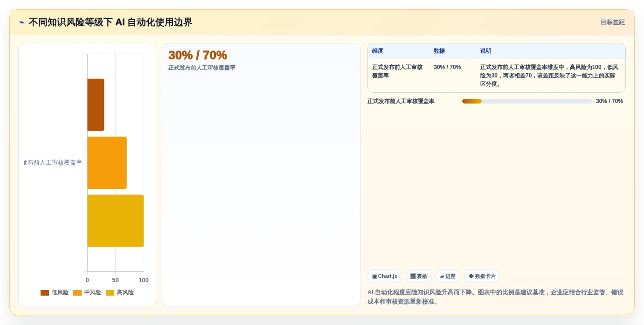
Task: Click the title 不同知识风险等级下 AI 自动化使用边界
Action: (x=111, y=22)
